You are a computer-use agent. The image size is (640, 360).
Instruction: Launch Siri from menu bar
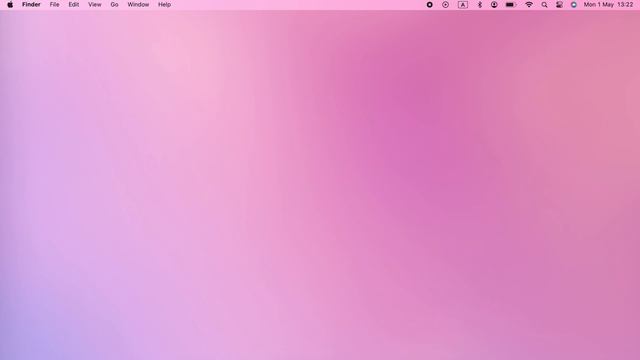(573, 5)
